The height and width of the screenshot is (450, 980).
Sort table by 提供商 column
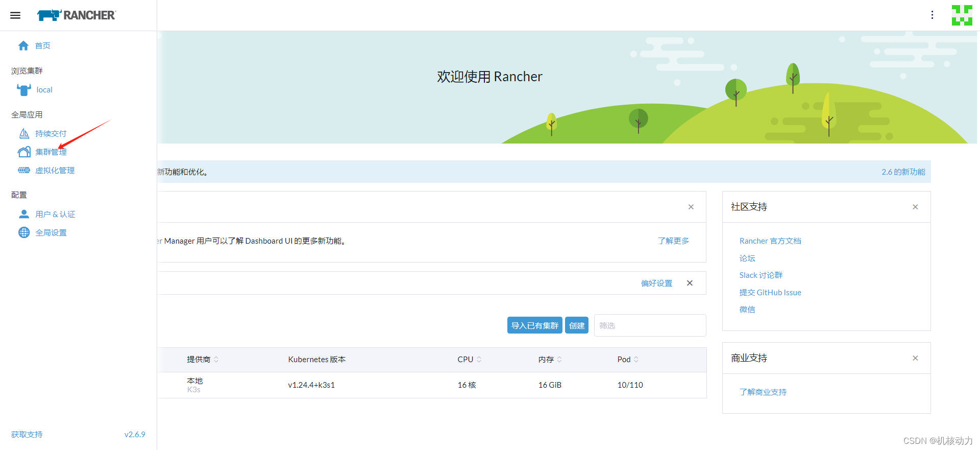(x=203, y=360)
